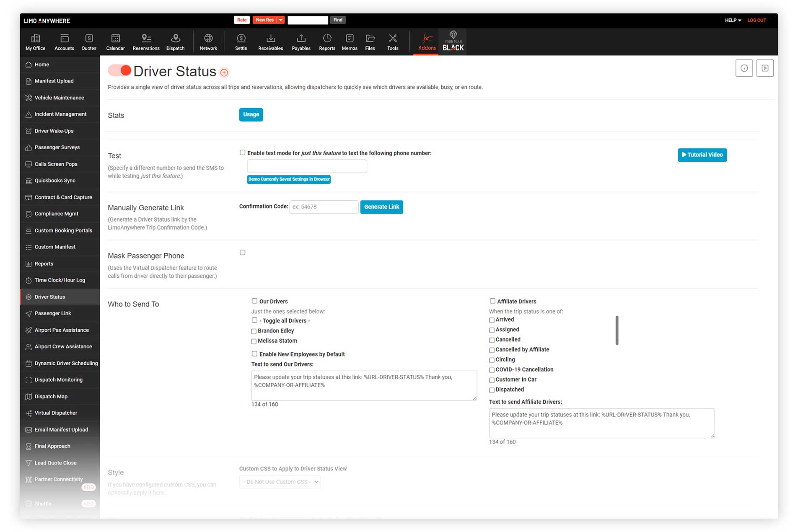
Task: Click the video play icon at top right
Action: [765, 68]
